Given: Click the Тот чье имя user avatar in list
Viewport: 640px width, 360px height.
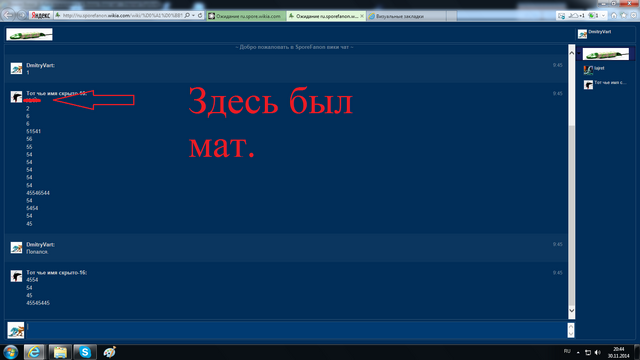Looking at the screenshot, I should [x=588, y=84].
